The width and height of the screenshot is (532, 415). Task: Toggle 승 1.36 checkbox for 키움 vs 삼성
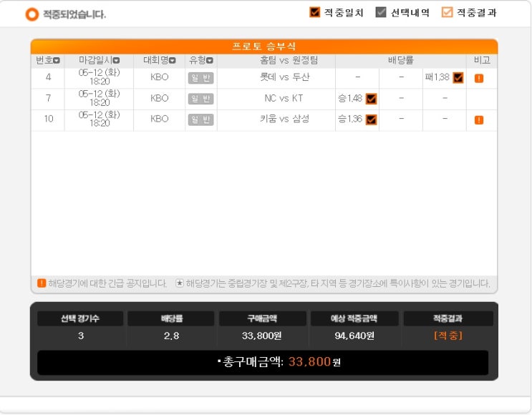371,119
